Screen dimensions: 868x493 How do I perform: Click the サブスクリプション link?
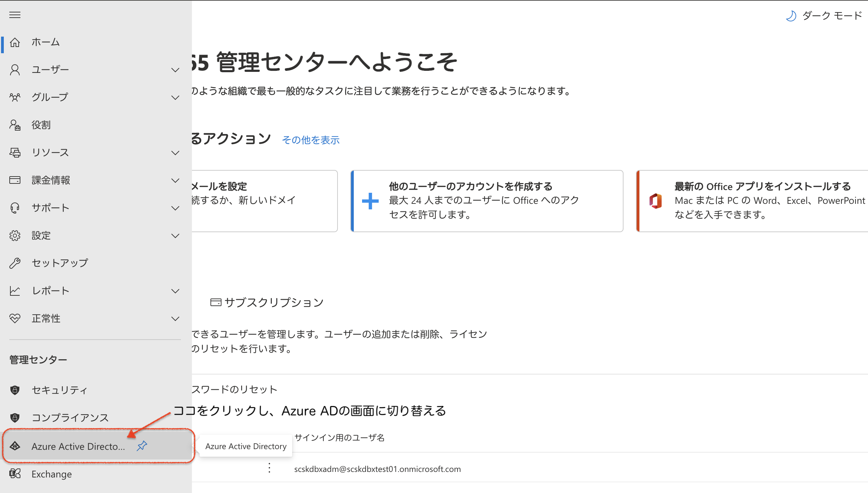pos(267,302)
